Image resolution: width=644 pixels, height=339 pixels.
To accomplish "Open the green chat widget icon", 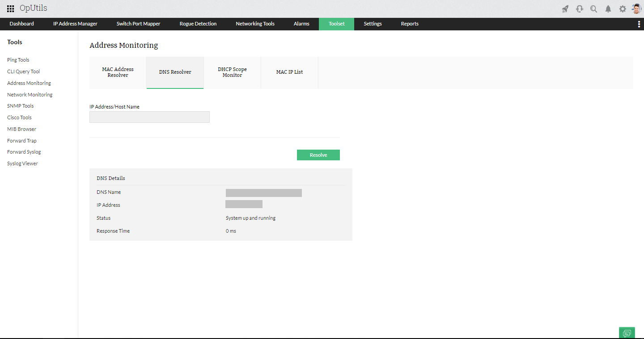I will (627, 333).
